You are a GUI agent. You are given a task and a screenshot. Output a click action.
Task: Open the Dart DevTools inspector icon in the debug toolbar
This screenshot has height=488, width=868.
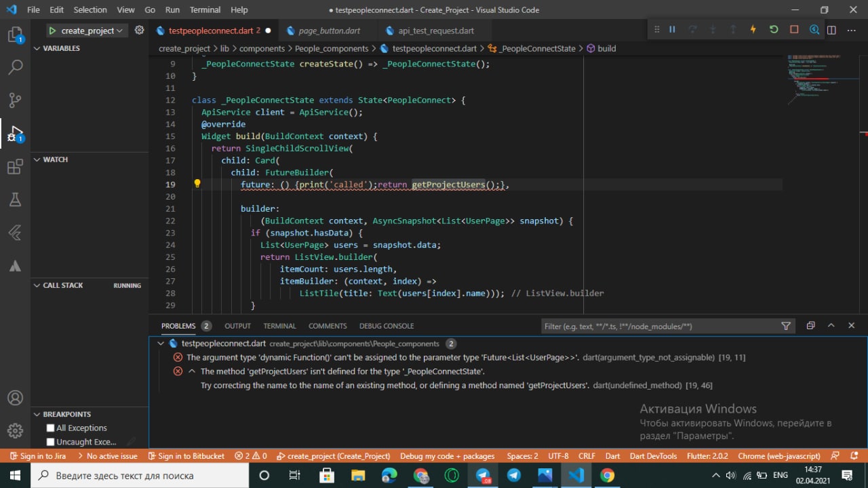(814, 30)
